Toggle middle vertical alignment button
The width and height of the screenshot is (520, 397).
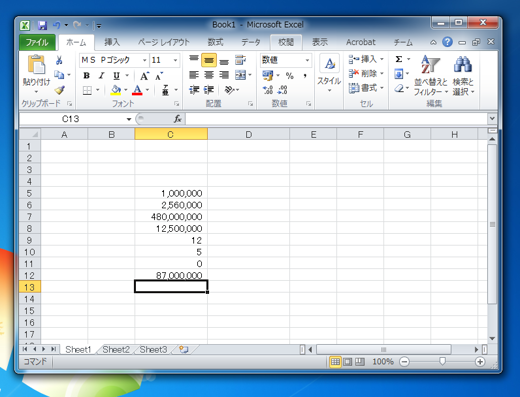coord(209,60)
